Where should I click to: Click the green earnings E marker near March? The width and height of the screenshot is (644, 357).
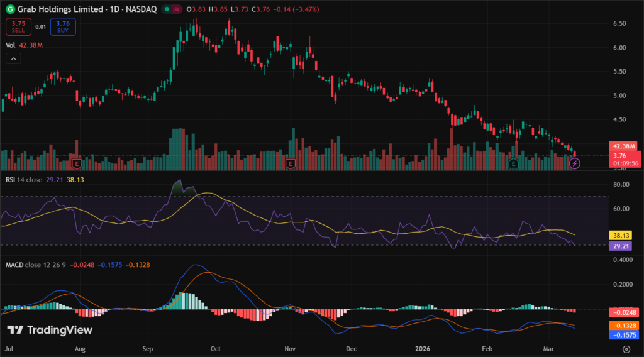coord(513,163)
